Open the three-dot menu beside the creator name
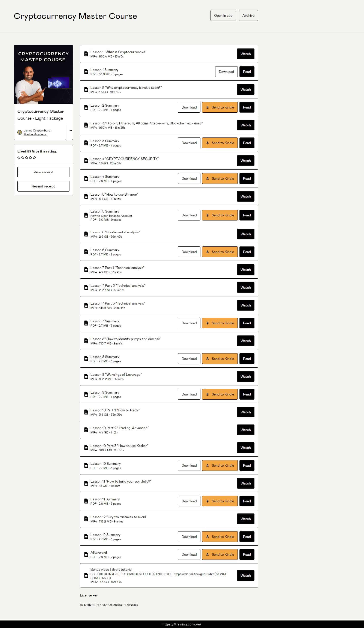364x628 pixels. pyautogui.click(x=70, y=131)
